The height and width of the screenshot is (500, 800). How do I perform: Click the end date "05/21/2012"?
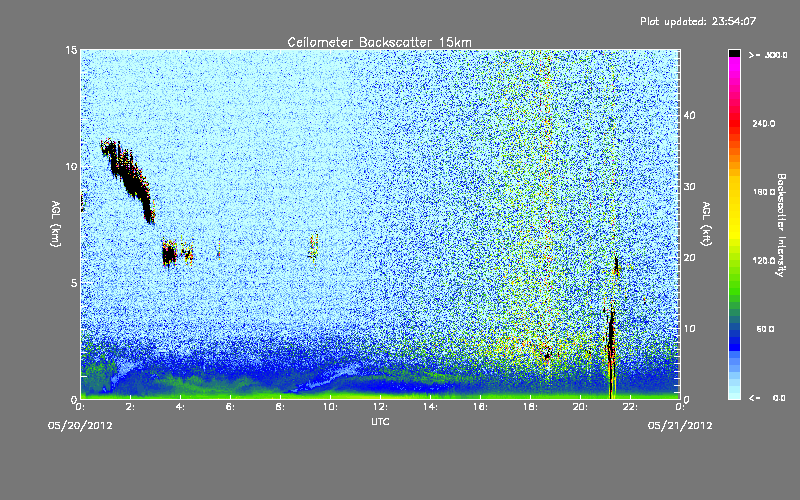[x=680, y=426]
